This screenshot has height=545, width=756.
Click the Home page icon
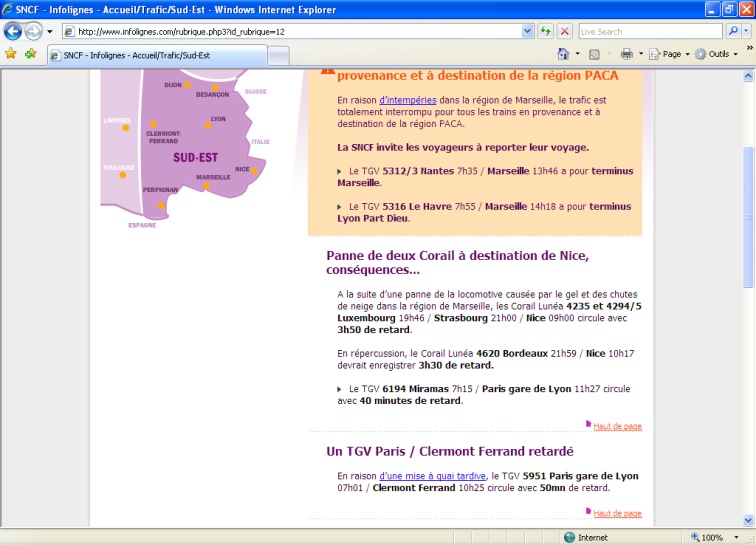coord(563,54)
